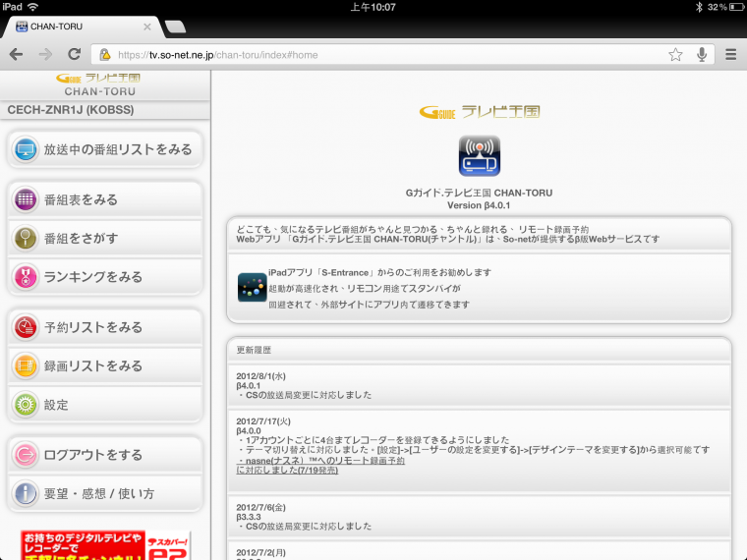Open 放送中の番組リストをみる
Screen dimensions: 747x560
coord(105,149)
